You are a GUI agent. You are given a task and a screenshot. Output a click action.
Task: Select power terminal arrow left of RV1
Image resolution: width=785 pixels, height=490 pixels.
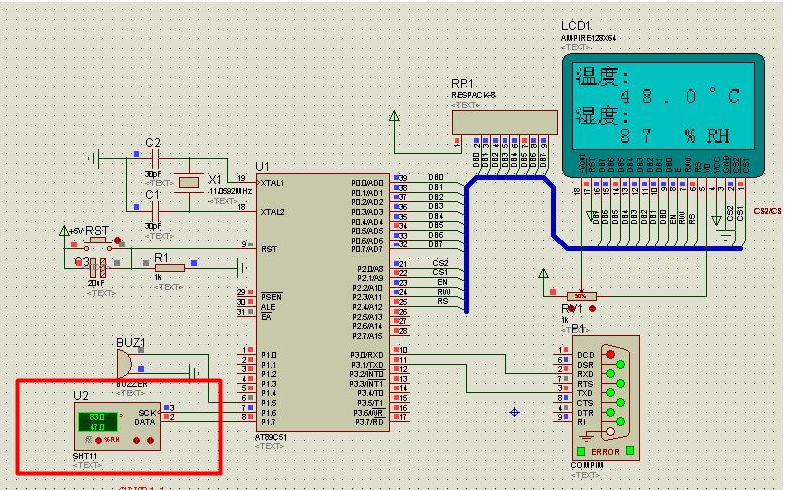543,273
